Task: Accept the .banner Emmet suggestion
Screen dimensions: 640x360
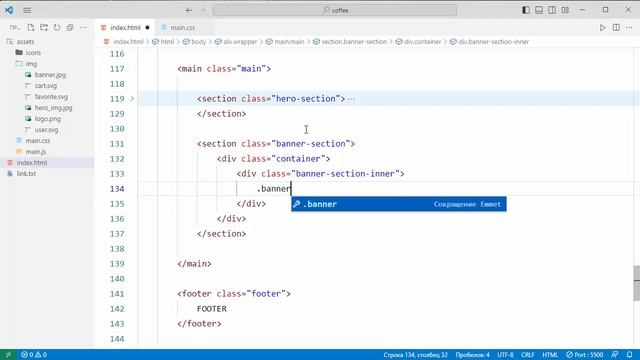Action: point(399,204)
